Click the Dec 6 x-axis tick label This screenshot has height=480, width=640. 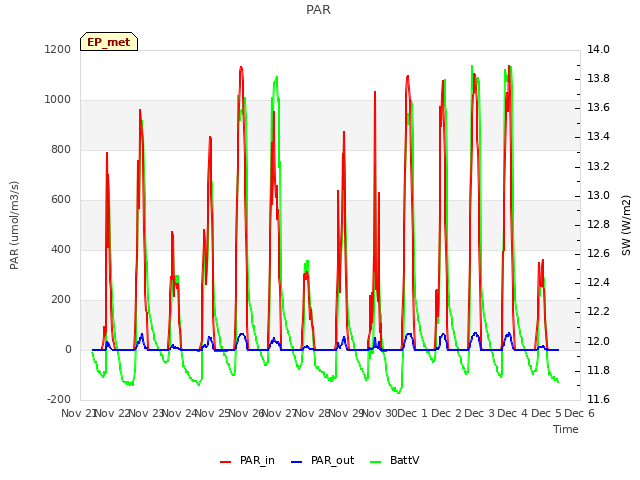point(579,413)
